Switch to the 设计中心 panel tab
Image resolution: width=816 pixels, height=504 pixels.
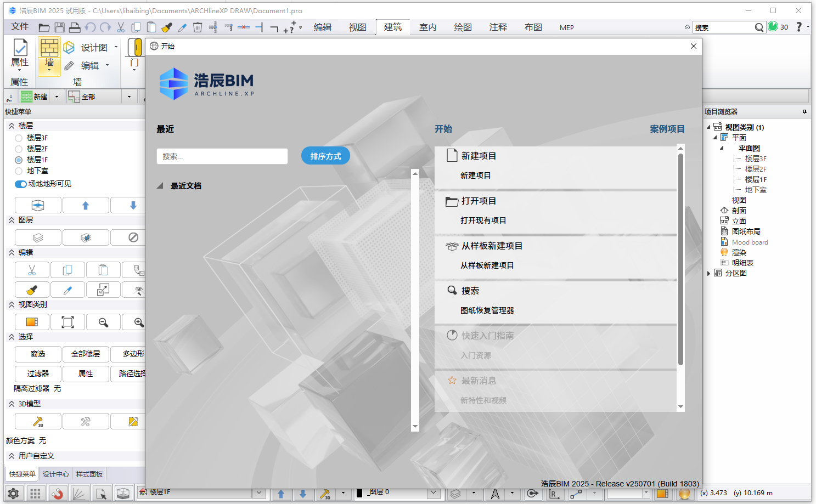[x=55, y=474]
